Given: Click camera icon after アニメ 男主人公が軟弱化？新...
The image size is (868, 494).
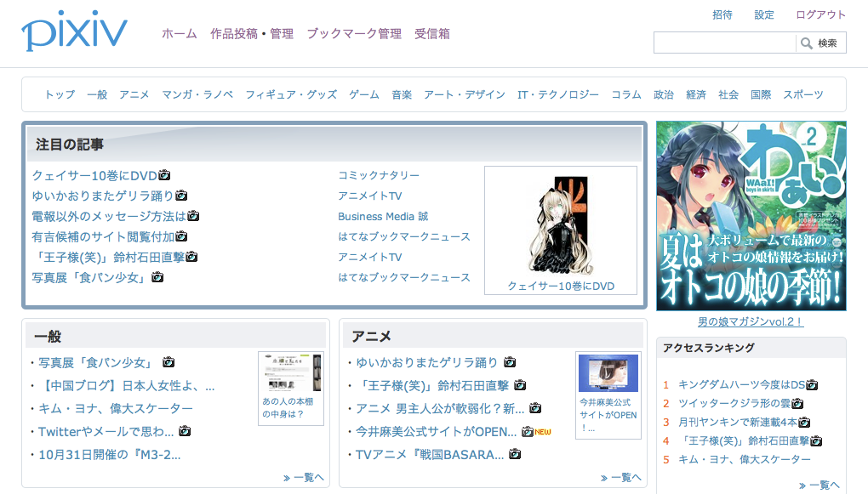Looking at the screenshot, I should click(535, 408).
